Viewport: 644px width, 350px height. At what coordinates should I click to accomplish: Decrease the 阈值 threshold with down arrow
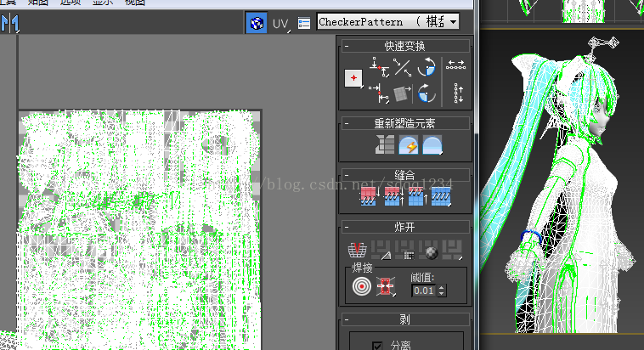click(442, 293)
